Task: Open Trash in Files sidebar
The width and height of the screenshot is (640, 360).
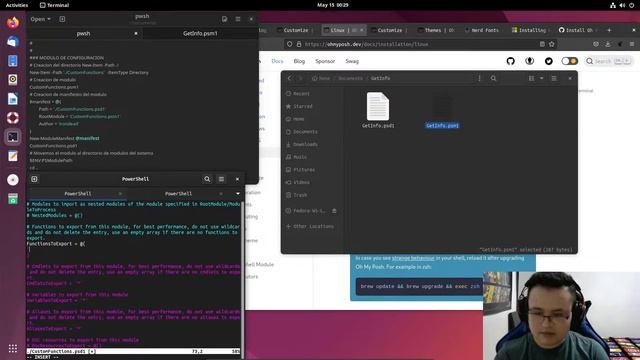Action: point(300,195)
